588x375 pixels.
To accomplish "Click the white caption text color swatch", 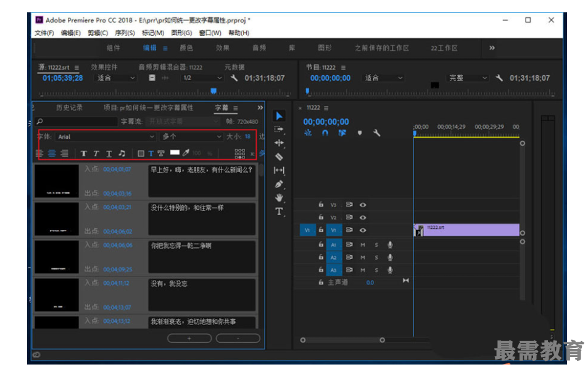I will (x=175, y=153).
